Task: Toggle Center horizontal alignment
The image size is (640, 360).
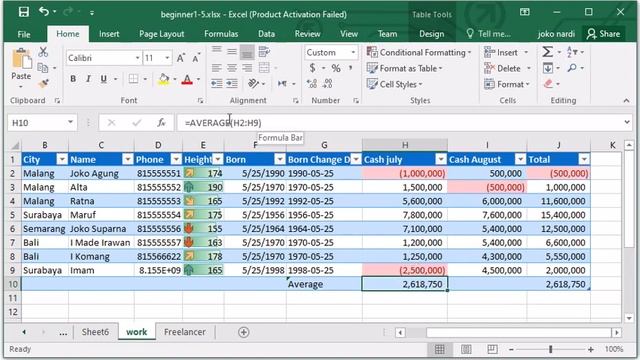Action: [x=232, y=68]
